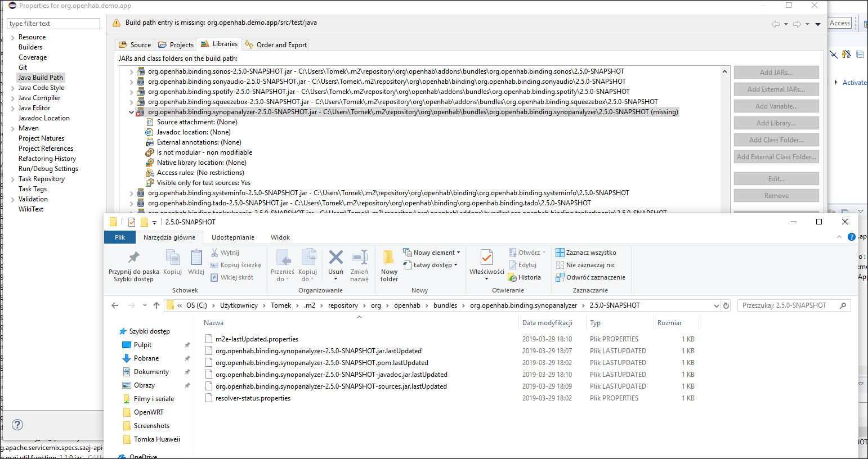The width and height of the screenshot is (868, 459).
Task: Click the Kopiuj do icon in Organizowanie
Action: coord(308,257)
